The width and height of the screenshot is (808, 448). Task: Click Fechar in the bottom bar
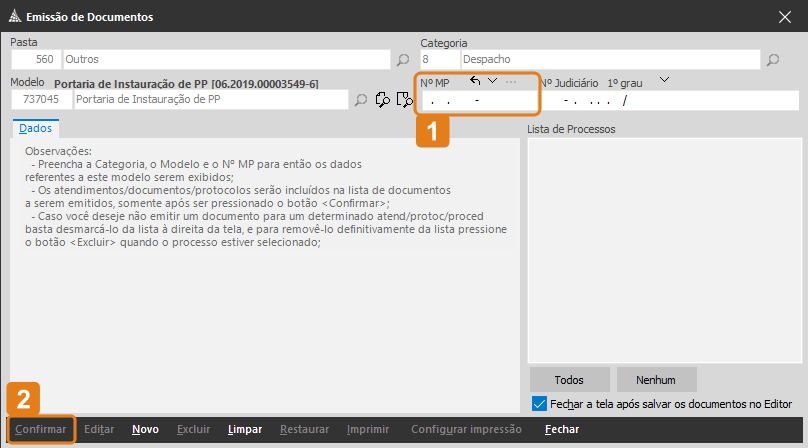tap(562, 429)
